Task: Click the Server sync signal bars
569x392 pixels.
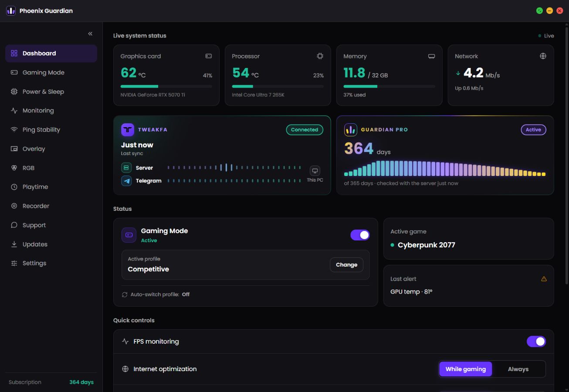Action: pos(234,168)
